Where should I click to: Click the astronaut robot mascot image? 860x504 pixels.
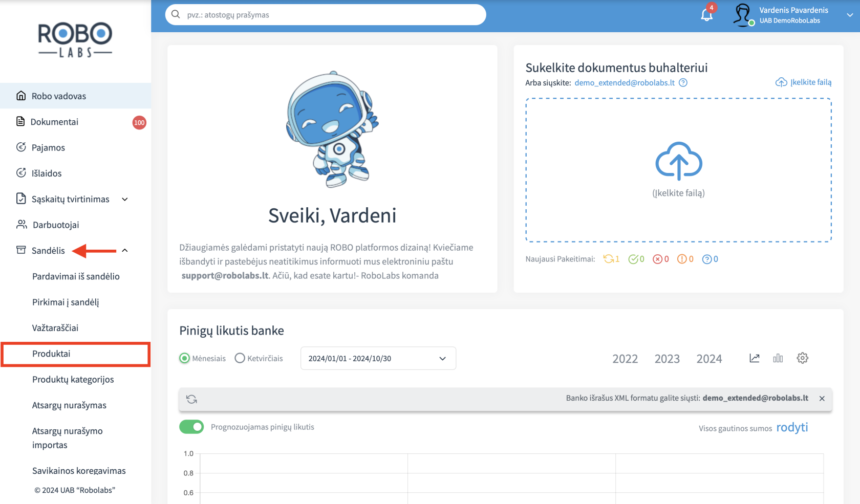coord(332,129)
